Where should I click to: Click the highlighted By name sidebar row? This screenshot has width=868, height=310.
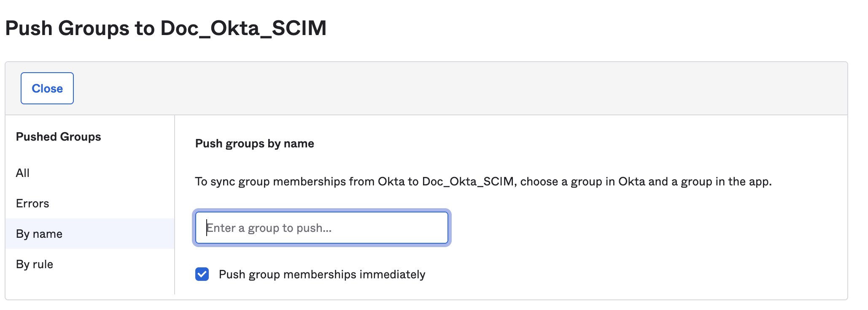(89, 234)
